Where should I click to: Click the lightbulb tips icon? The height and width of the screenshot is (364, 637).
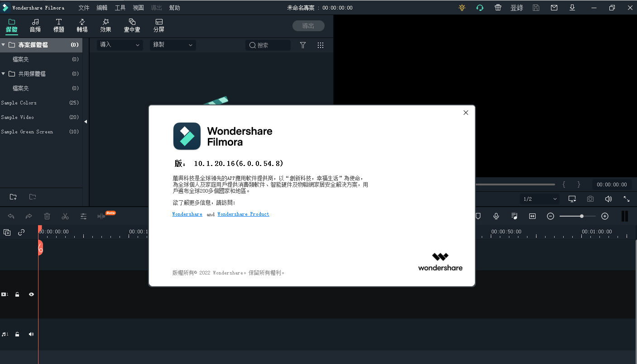[462, 8]
